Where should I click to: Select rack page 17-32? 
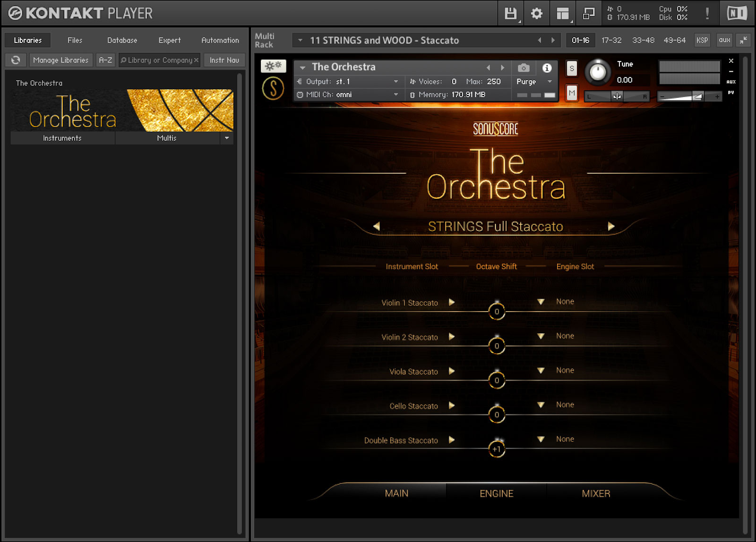point(611,40)
